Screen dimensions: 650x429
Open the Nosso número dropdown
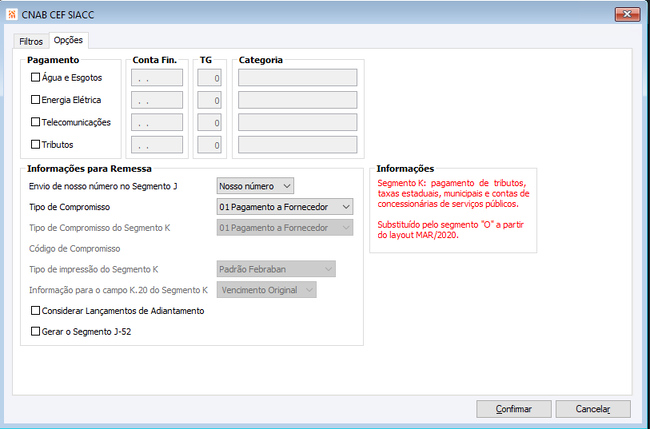pyautogui.click(x=255, y=186)
